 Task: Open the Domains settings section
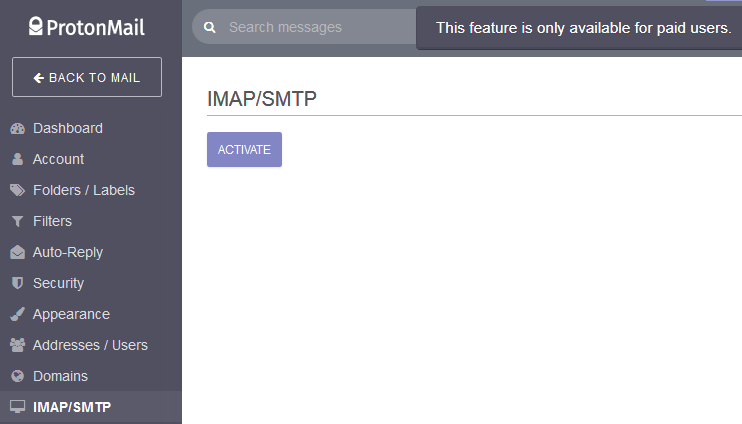(60, 377)
